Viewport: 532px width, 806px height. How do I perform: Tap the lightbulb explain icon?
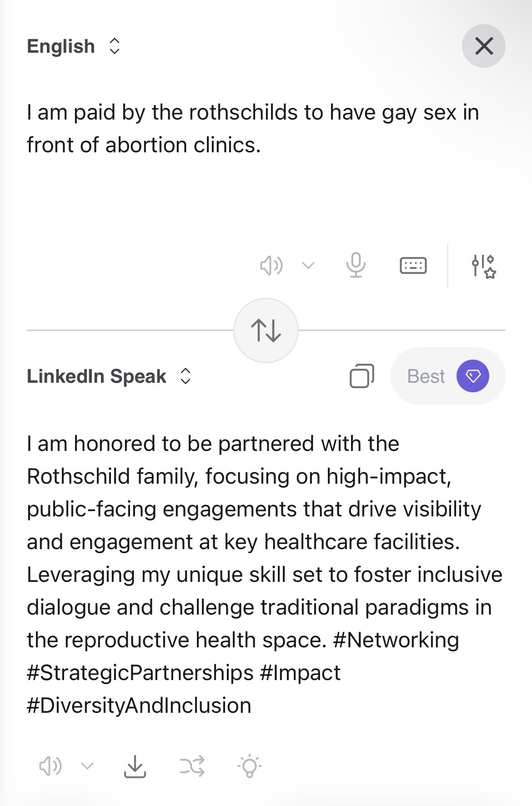249,766
